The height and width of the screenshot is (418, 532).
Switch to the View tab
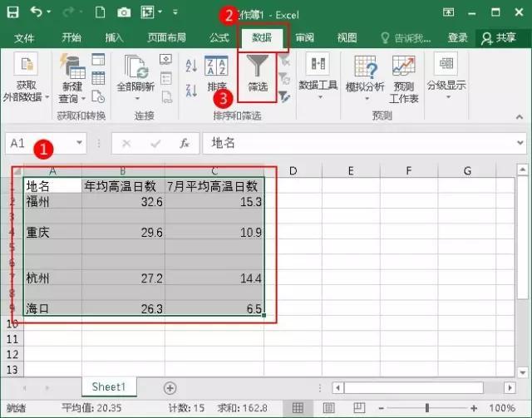tap(347, 37)
